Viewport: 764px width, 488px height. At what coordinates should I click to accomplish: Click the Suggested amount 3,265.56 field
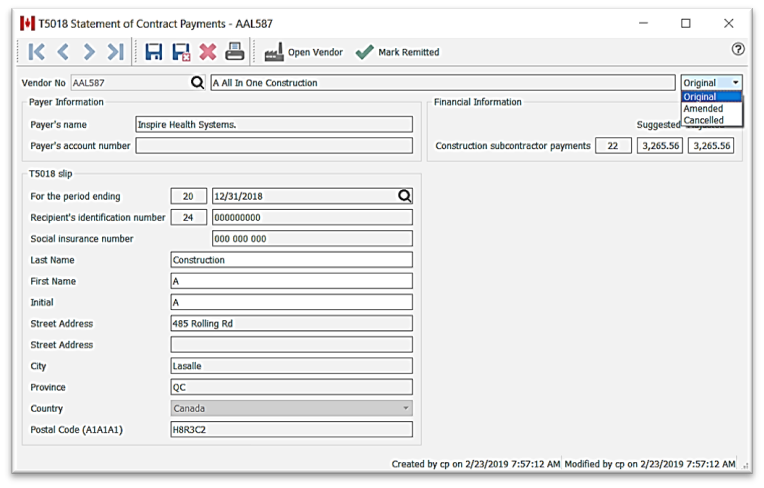[660, 146]
